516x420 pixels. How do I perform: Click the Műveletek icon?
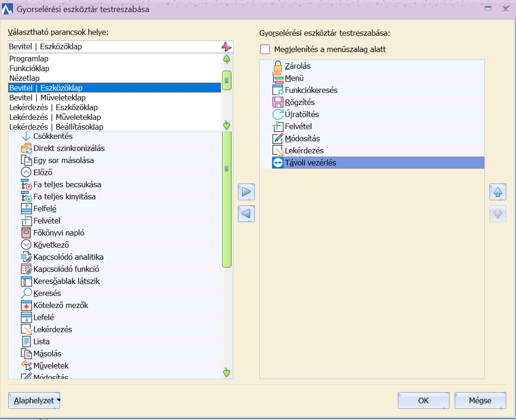pos(26,366)
